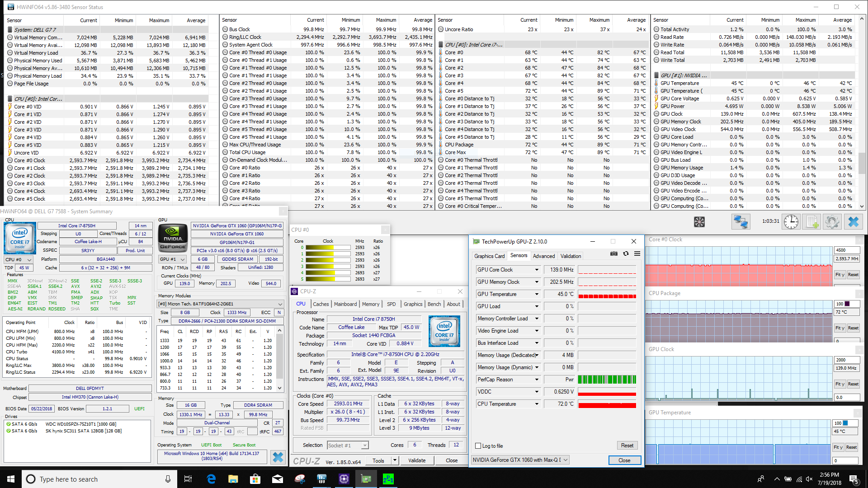Launch Microsoft Edge from the taskbar
The image size is (868, 488).
(211, 479)
